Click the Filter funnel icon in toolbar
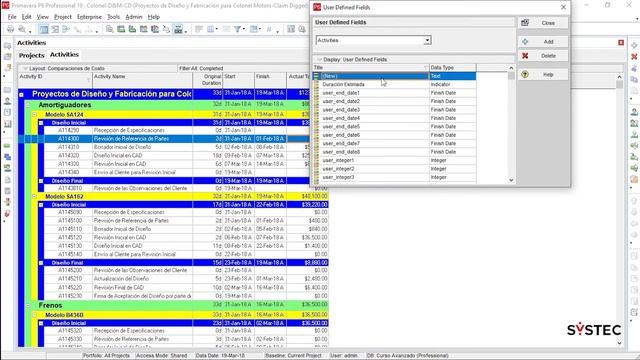640x360 pixels. [x=237, y=29]
